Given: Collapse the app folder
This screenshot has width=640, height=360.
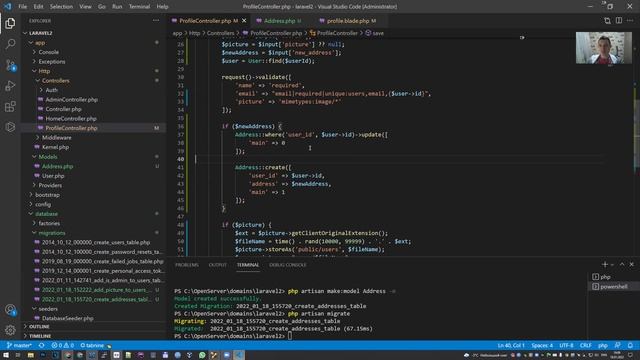Looking at the screenshot, I should [x=40, y=42].
